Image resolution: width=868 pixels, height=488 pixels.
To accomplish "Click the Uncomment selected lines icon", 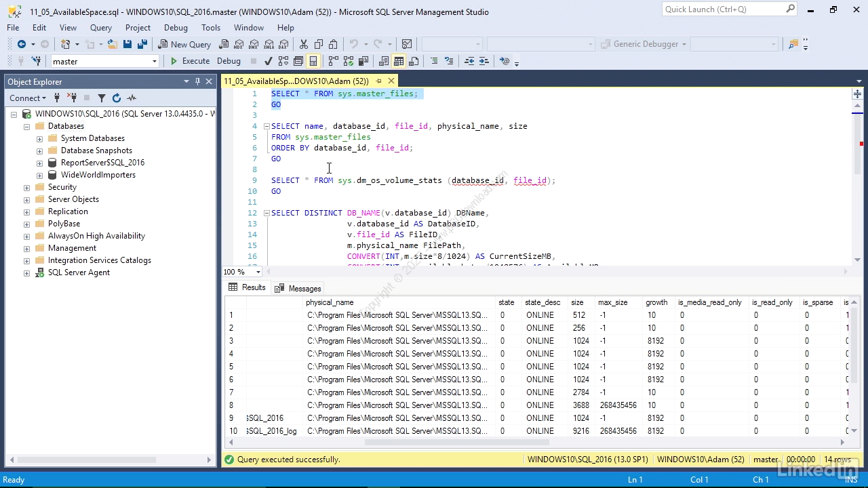I will 448,61.
